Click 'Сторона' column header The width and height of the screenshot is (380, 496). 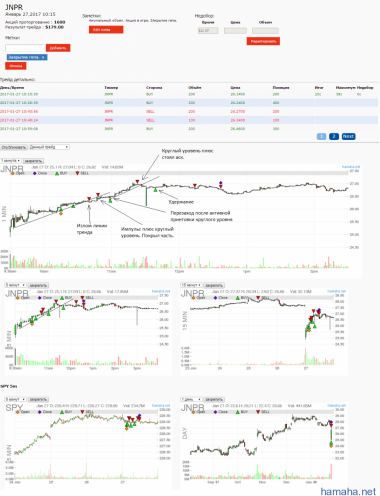click(x=154, y=87)
